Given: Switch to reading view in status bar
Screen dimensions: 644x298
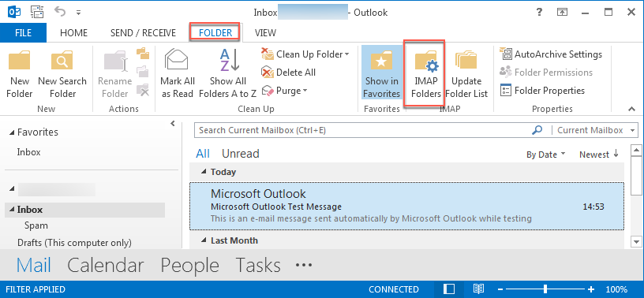Looking at the screenshot, I should click(477, 289).
